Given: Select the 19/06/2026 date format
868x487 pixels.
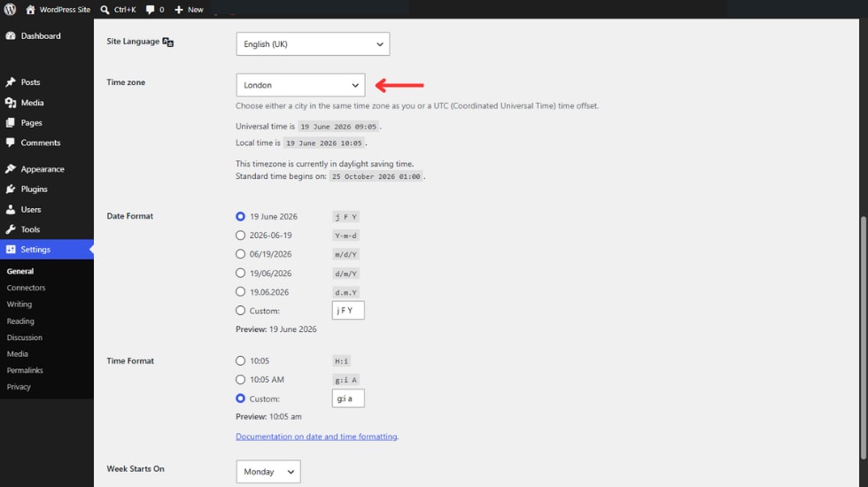Looking at the screenshot, I should 240,273.
